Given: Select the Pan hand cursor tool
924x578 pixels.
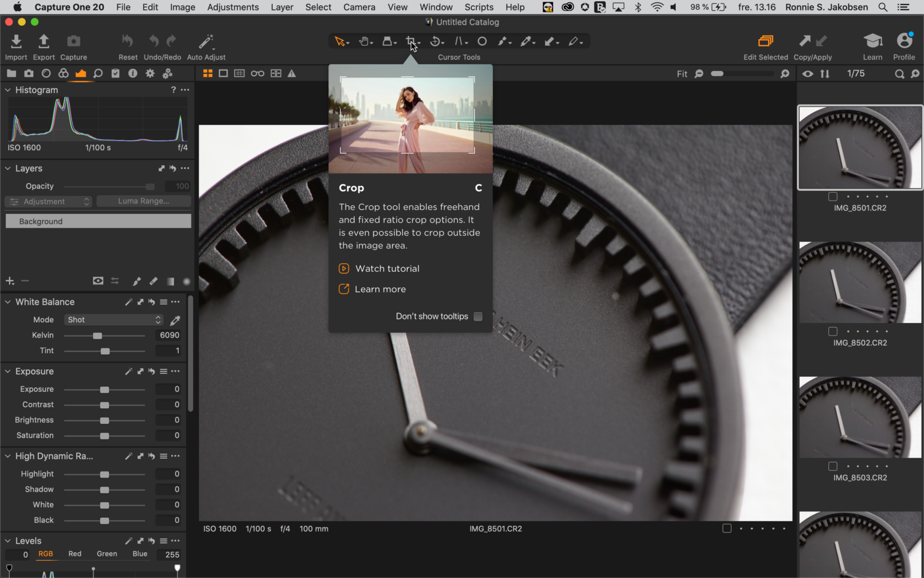Looking at the screenshot, I should coord(364,41).
